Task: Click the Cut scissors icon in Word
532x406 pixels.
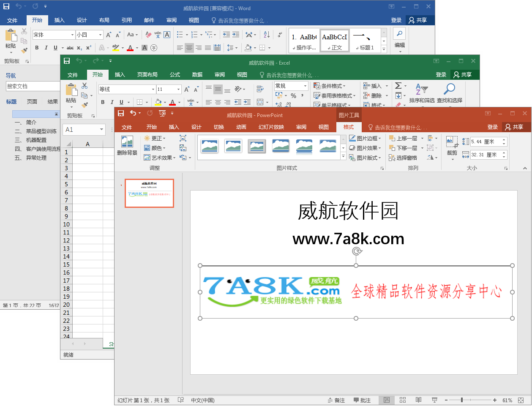Action: (x=24, y=31)
